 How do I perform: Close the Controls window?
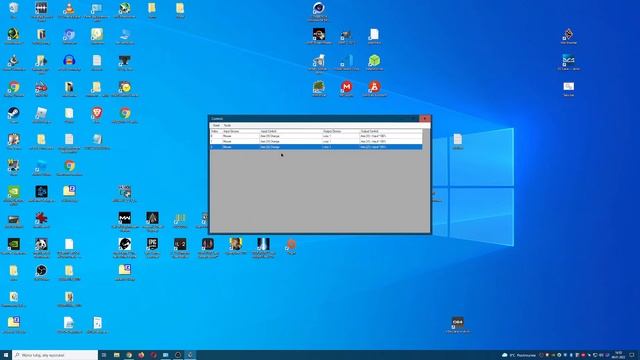point(424,118)
